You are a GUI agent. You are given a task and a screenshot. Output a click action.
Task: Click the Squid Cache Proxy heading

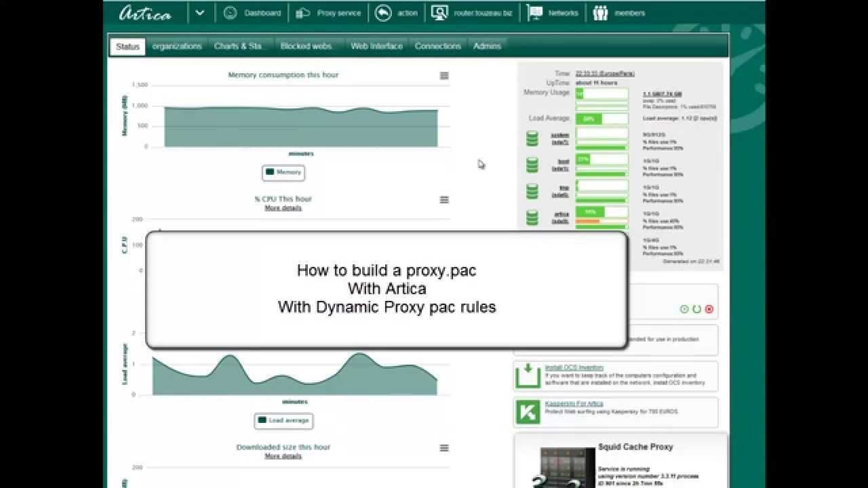click(635, 447)
